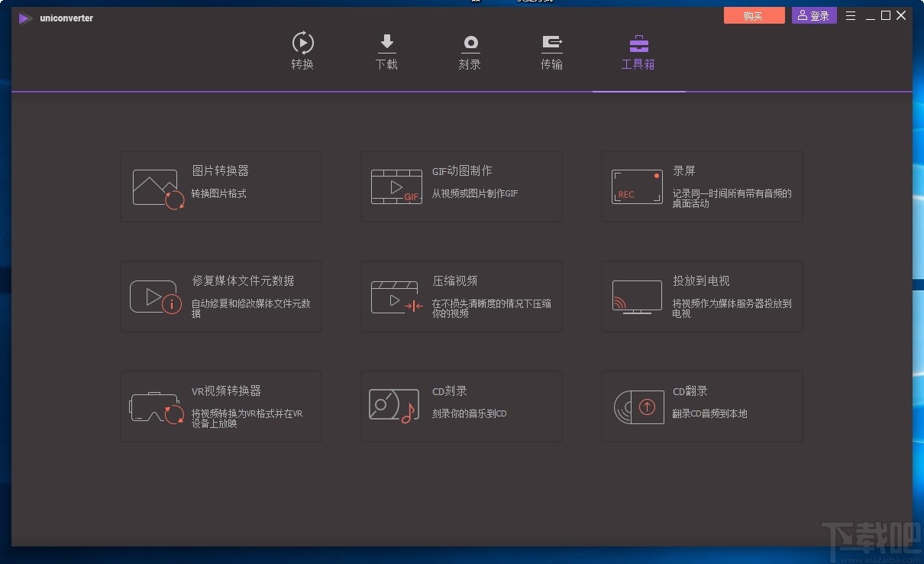Select the 投放到电视 cast to TV tool
The image size is (924, 564).
pos(701,297)
